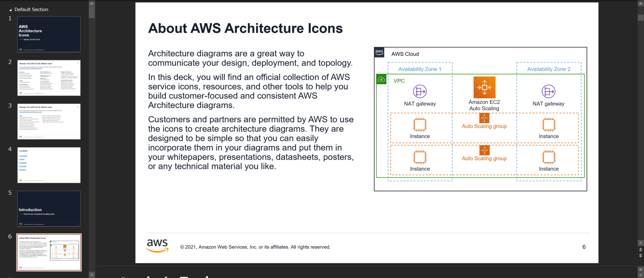This screenshot has width=644, height=278.
Task: Select upper Instance icon in Availability Zone 1
Action: [420, 125]
